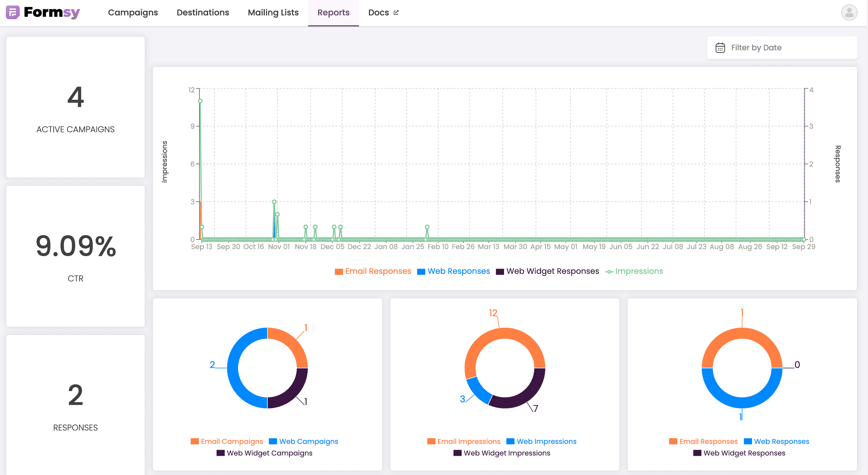868x475 pixels.
Task: Click the 9.09% CTR value
Action: click(x=76, y=246)
